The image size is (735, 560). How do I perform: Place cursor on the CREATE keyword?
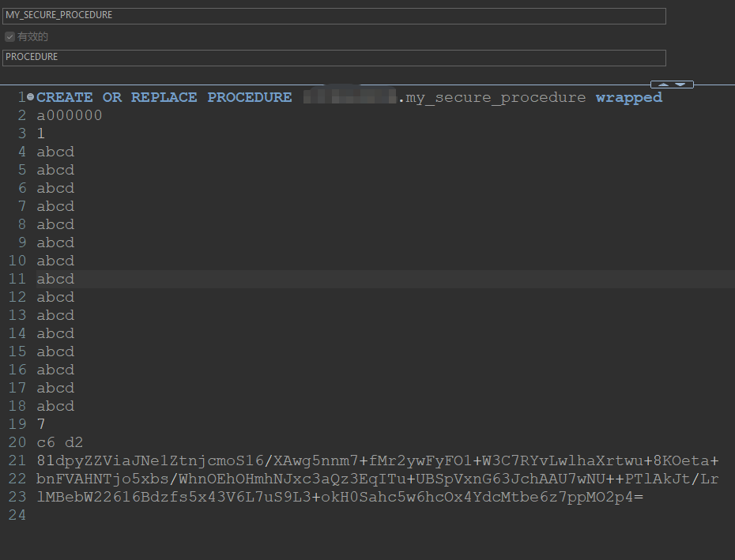point(64,97)
